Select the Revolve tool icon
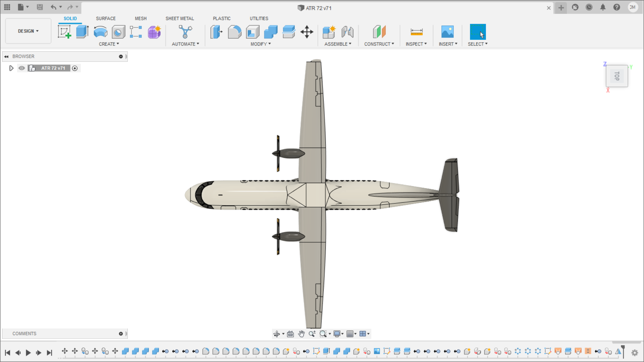 [x=100, y=32]
